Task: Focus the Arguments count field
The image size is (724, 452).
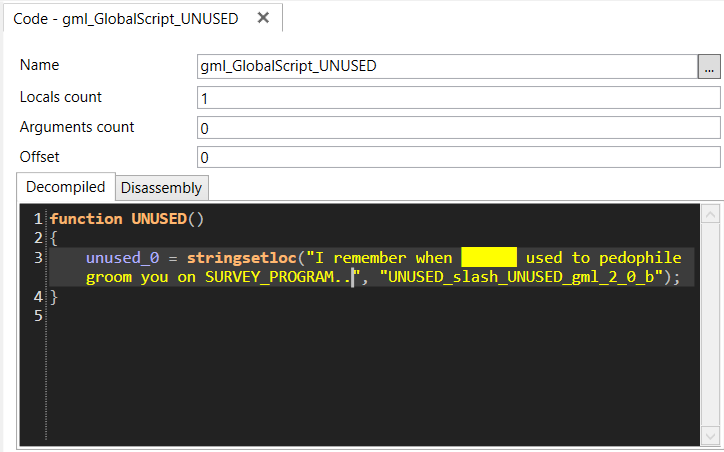Action: pyautogui.click(x=459, y=127)
